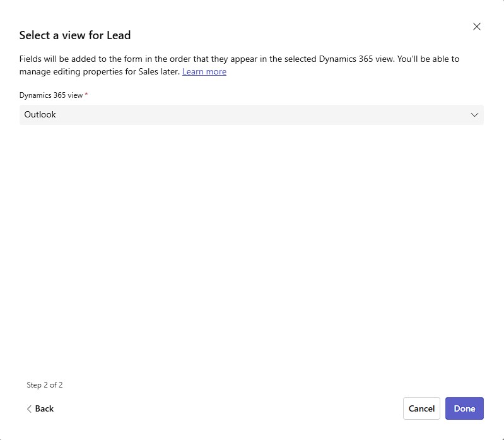The width and height of the screenshot is (504, 440).
Task: Close the dialog with the X icon
Action: [477, 27]
